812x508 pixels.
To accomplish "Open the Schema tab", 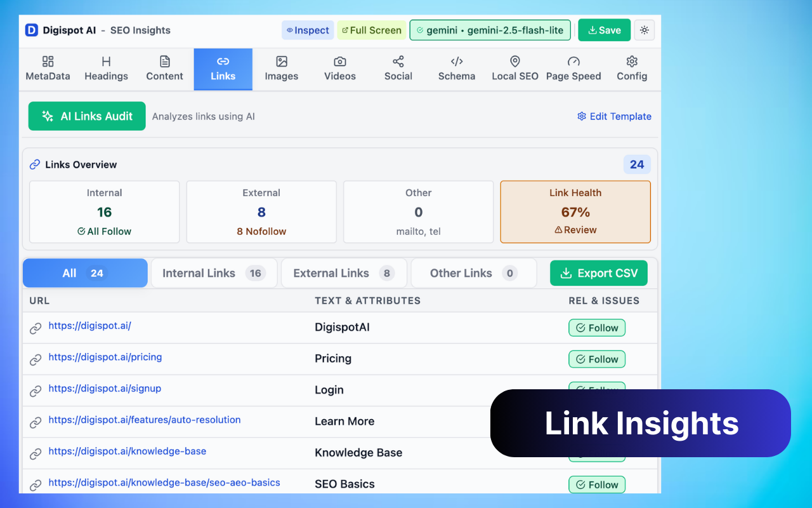I will coord(457,69).
